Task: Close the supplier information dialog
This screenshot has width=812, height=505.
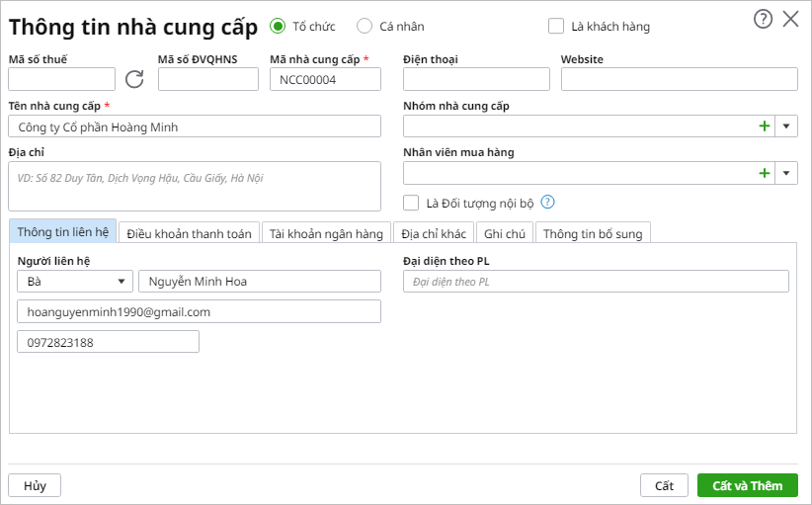Action: tap(790, 19)
